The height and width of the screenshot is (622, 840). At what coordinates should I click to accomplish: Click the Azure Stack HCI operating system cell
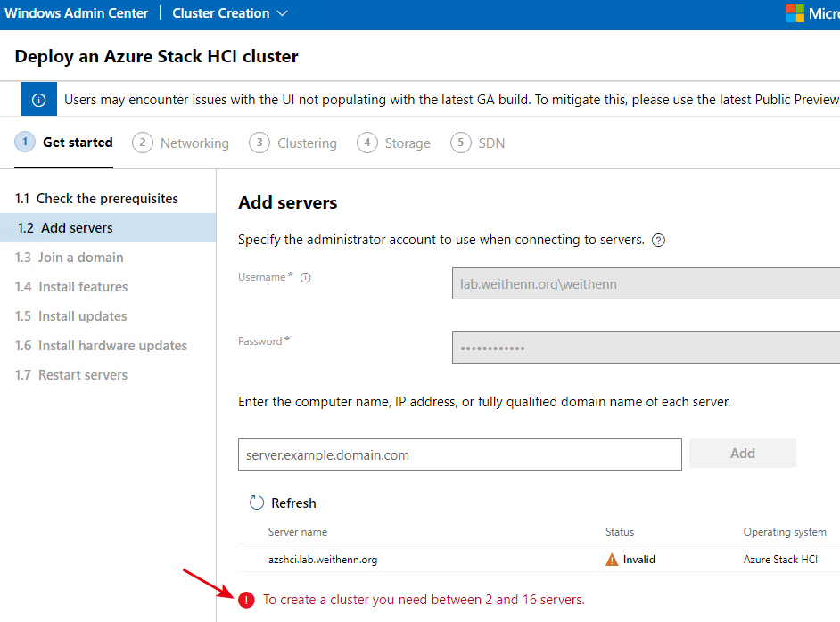(780, 560)
